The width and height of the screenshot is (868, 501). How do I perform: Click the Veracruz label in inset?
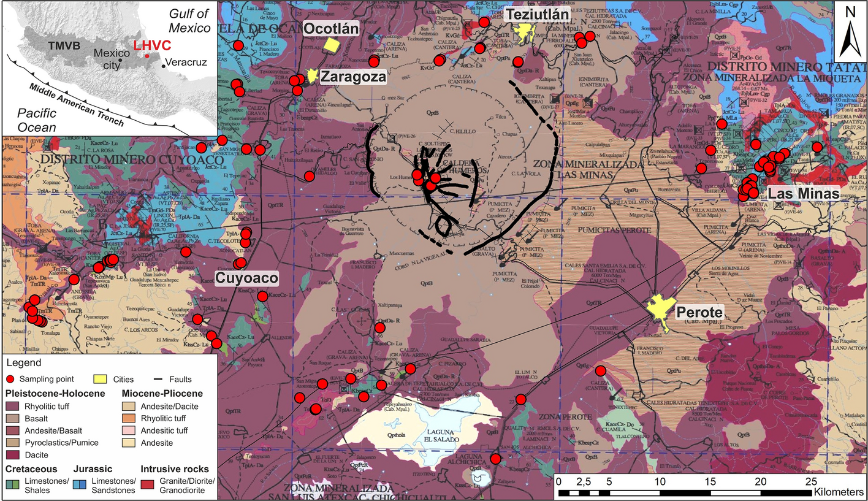[x=188, y=63]
